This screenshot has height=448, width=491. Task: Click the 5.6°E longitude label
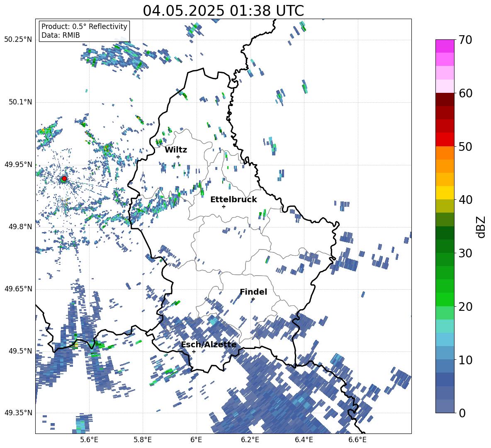pyautogui.click(x=89, y=440)
